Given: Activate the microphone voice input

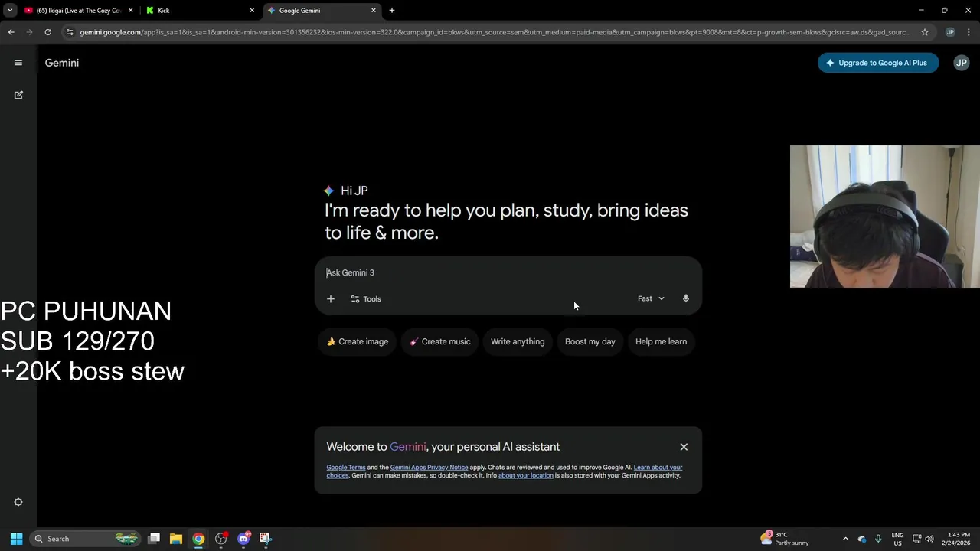Looking at the screenshot, I should [x=686, y=298].
